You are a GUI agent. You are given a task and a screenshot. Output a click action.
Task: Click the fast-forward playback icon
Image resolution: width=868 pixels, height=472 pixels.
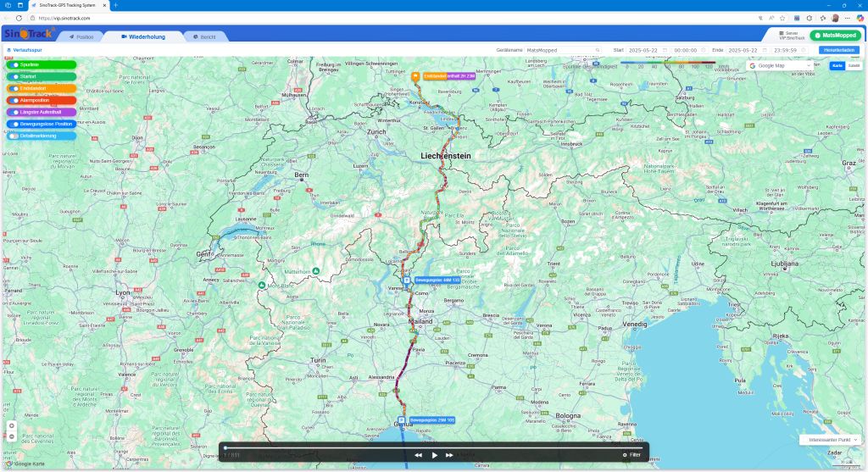pos(449,455)
